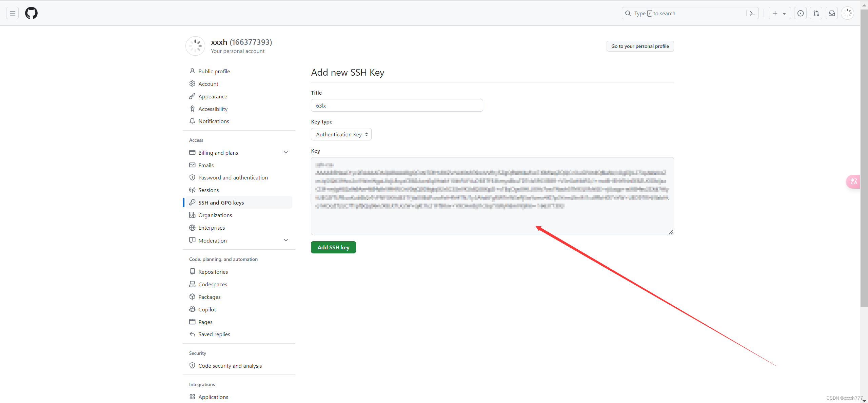
Task: Click Go to your personal profile
Action: click(x=640, y=46)
